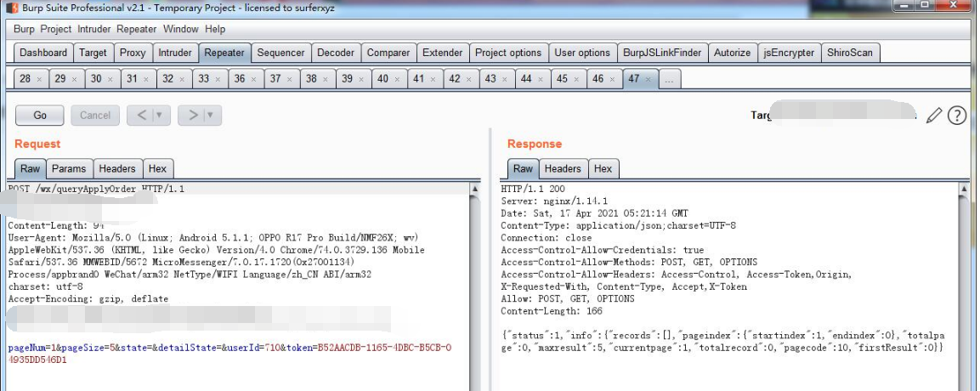Close Repeater tab 30
This screenshot has height=391, width=980.
110,79
